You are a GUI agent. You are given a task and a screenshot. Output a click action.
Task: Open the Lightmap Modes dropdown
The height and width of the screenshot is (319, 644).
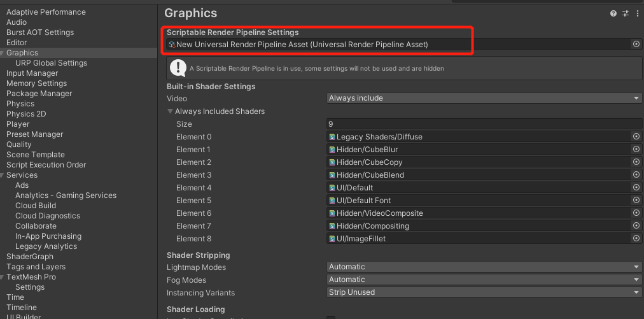tap(484, 267)
